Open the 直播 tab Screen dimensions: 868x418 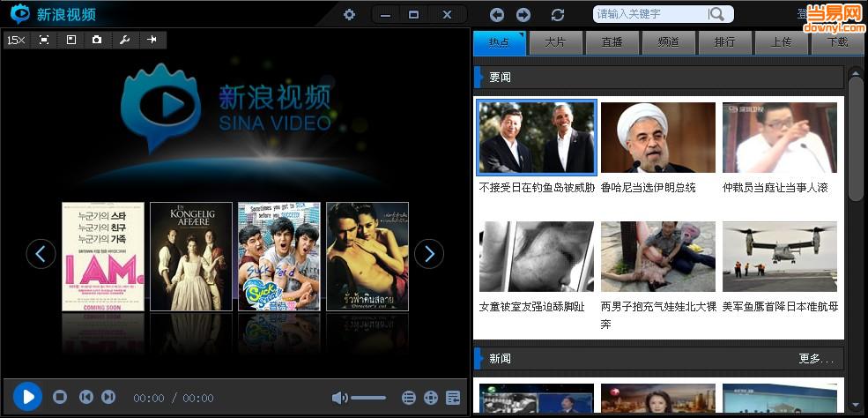point(612,42)
